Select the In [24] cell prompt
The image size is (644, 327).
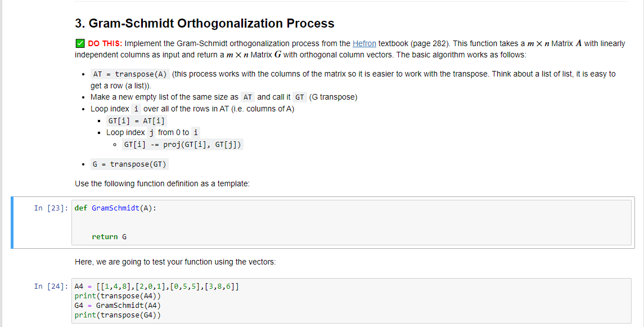[51, 286]
